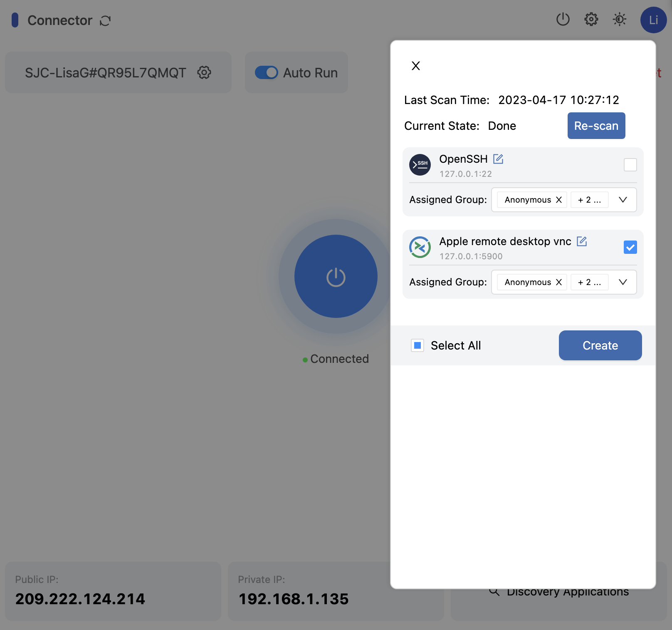Click the big blue power connect button
The image size is (672, 630).
pos(336,276)
